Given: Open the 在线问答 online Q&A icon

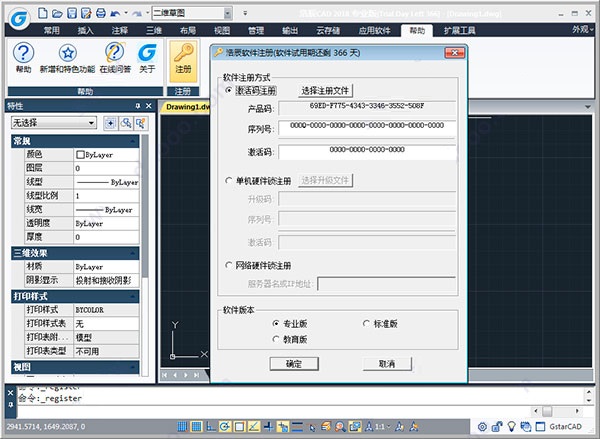Looking at the screenshot, I should pyautogui.click(x=114, y=54).
